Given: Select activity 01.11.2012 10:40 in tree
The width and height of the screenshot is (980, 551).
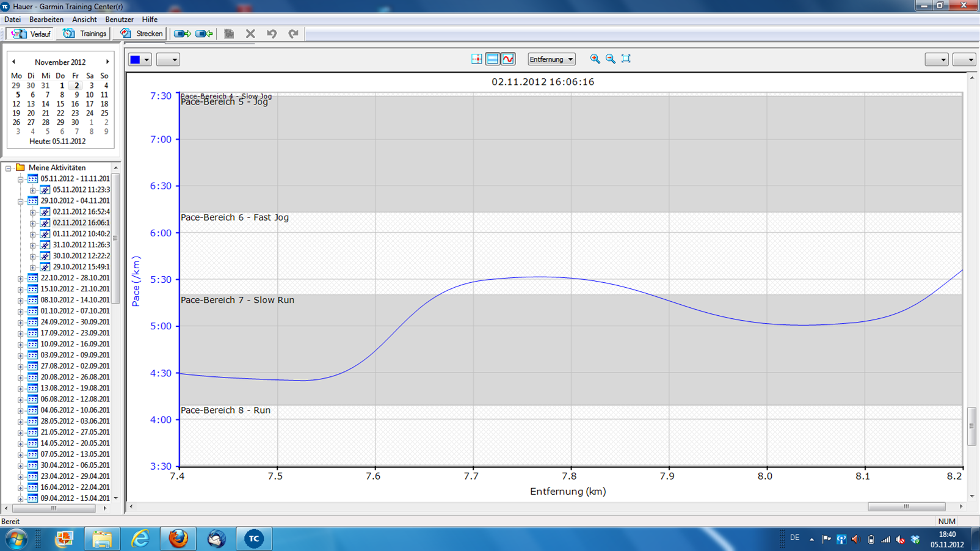Looking at the screenshot, I should [81, 234].
